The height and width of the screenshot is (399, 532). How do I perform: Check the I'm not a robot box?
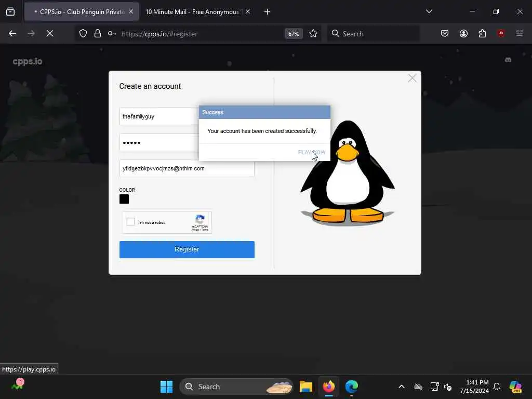click(130, 222)
